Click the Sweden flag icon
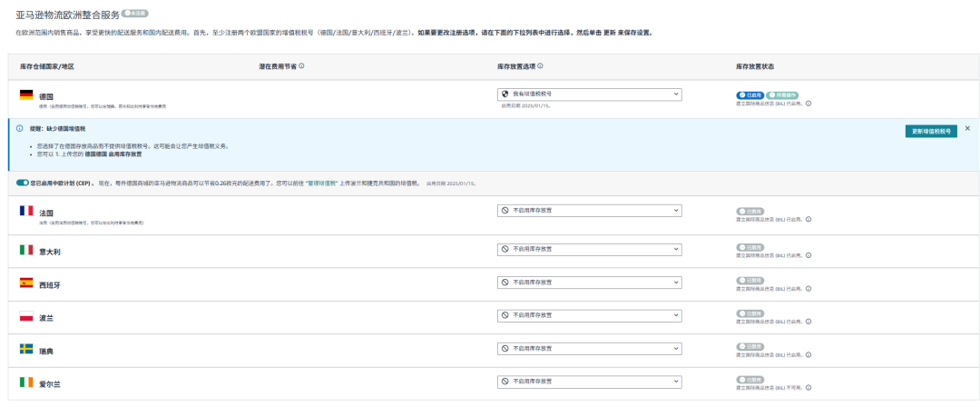Image resolution: width=980 pixels, height=407 pixels. tap(26, 349)
